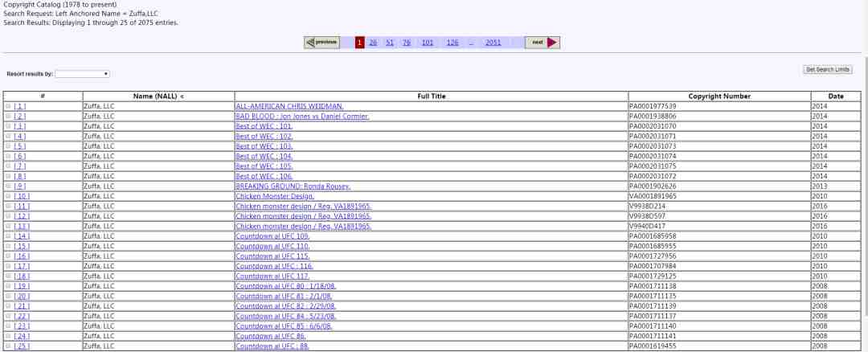Open Countdown at UFC 117 link

pos(272,276)
